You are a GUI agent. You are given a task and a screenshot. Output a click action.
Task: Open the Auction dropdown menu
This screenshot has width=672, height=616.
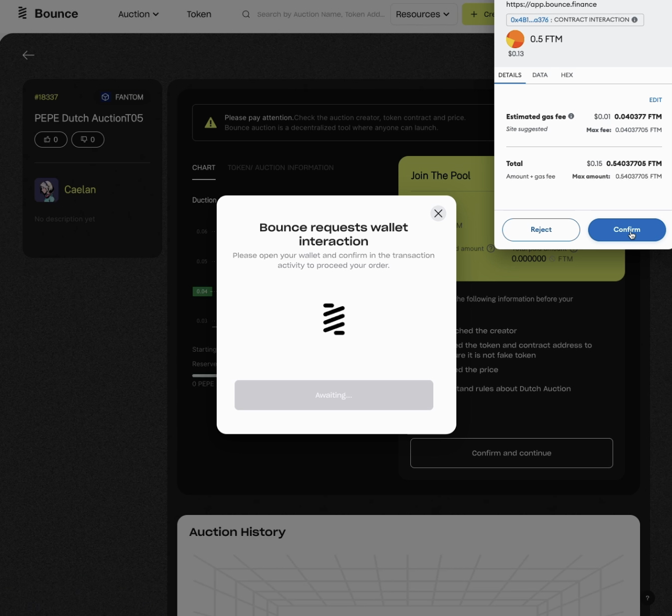point(138,14)
